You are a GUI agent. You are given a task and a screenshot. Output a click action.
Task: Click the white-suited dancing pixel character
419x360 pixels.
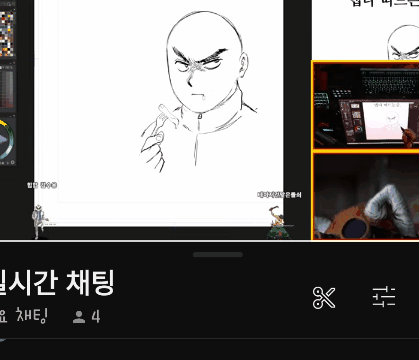[39, 221]
